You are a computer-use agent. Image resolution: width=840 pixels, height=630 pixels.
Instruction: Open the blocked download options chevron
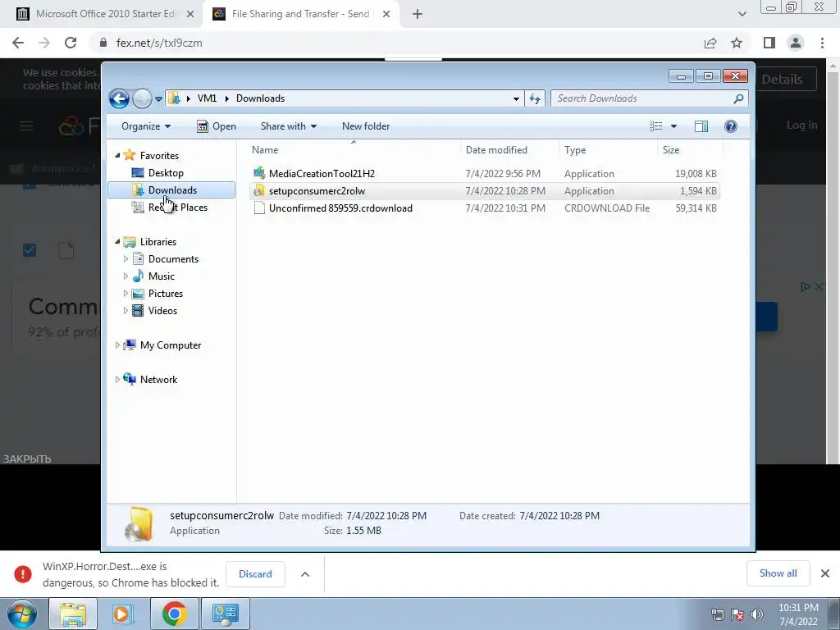[305, 574]
